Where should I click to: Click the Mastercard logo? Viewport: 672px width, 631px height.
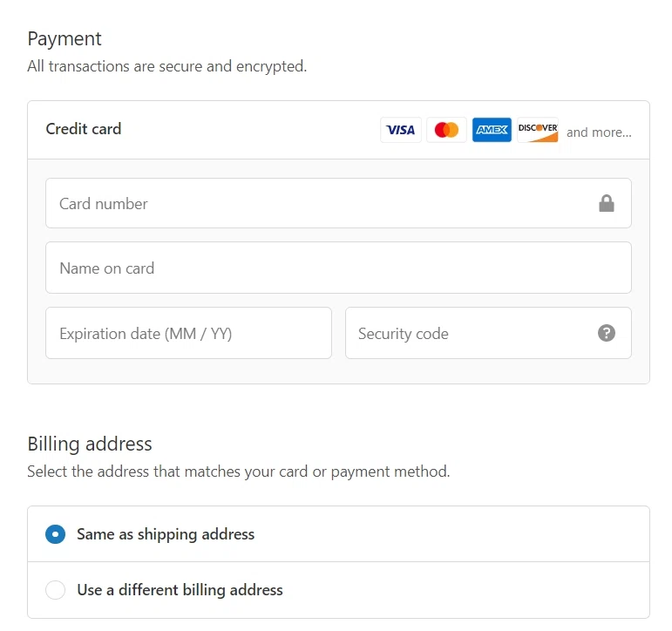[x=446, y=130]
